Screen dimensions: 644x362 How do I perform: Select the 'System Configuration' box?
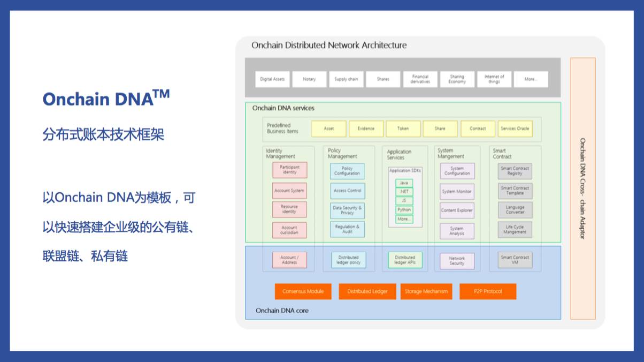point(457,171)
